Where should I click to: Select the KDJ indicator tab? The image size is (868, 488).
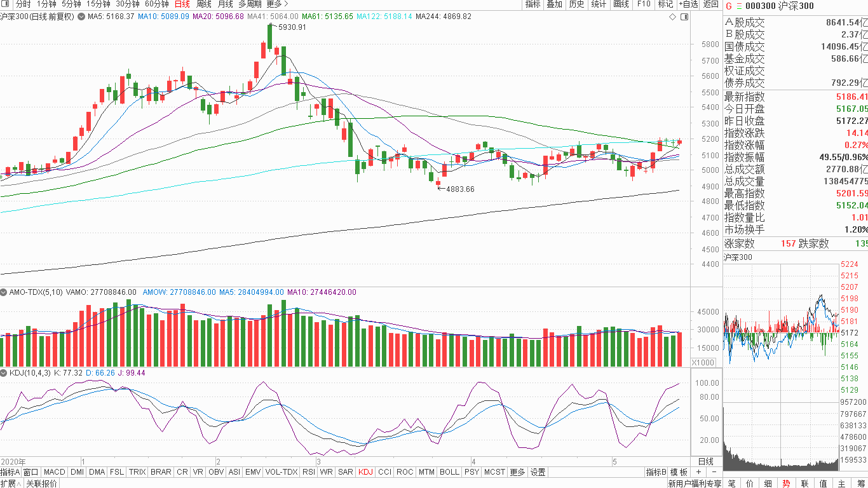366,472
